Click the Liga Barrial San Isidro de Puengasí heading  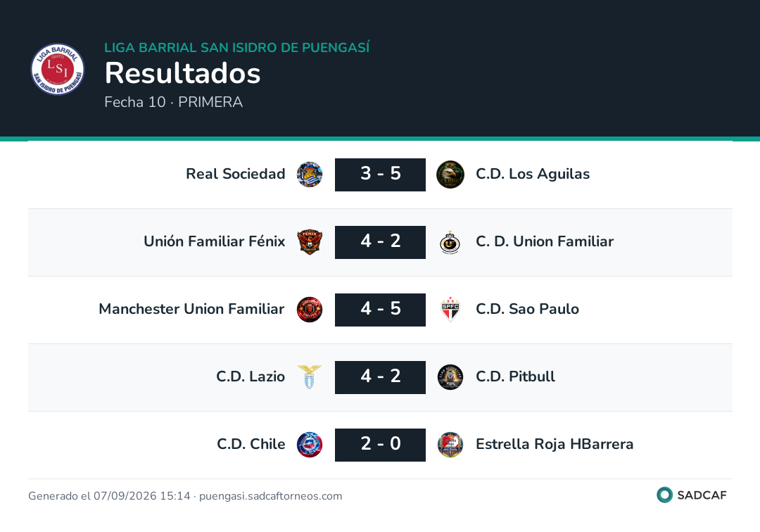pos(237,47)
